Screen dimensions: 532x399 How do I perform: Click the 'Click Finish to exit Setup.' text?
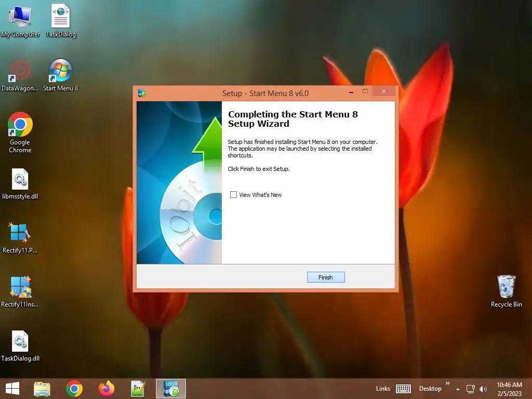259,169
